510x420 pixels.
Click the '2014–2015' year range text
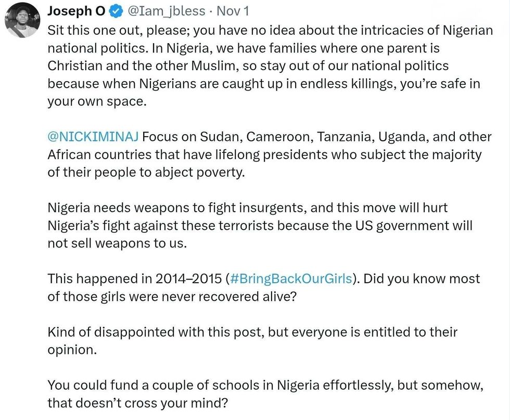point(189,279)
